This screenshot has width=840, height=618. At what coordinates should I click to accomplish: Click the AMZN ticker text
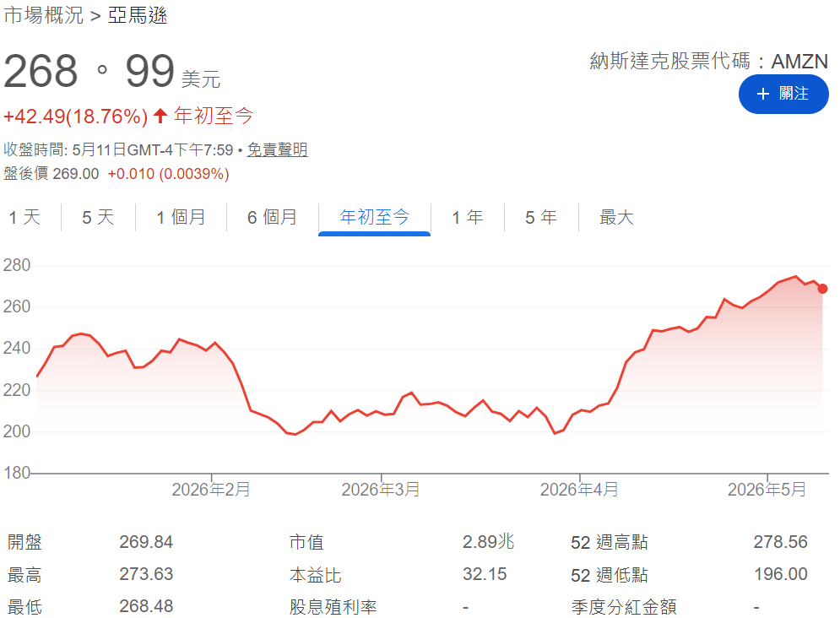[799, 62]
